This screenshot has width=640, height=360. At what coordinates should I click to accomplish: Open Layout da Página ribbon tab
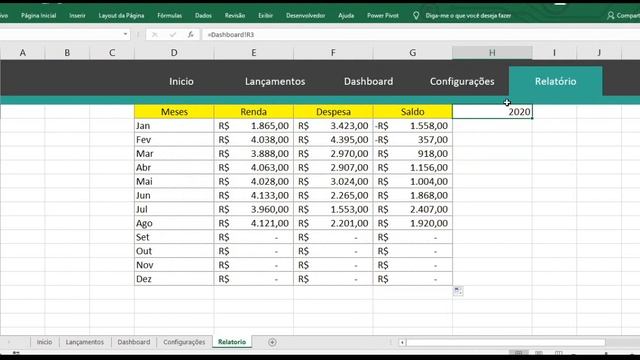click(121, 16)
